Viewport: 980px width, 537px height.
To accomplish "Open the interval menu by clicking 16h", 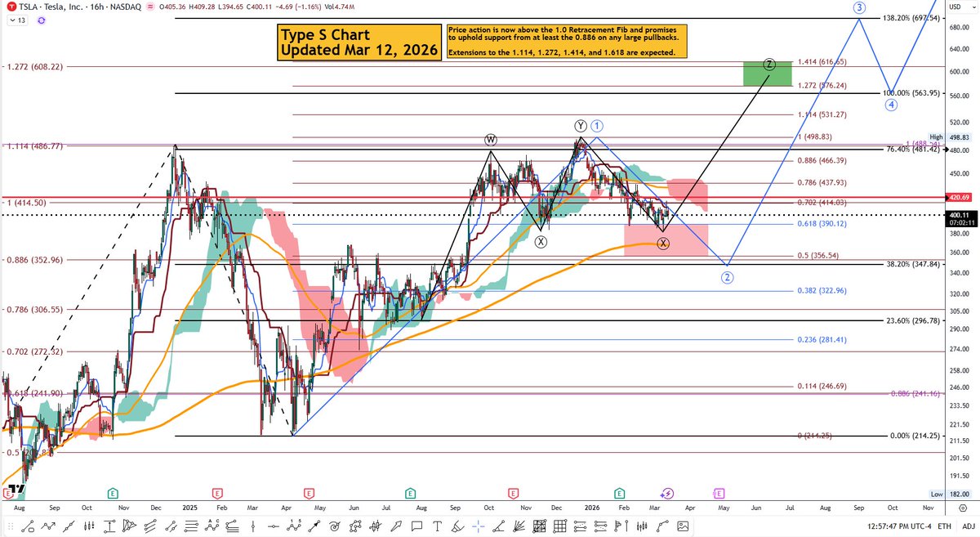I will (x=98, y=7).
